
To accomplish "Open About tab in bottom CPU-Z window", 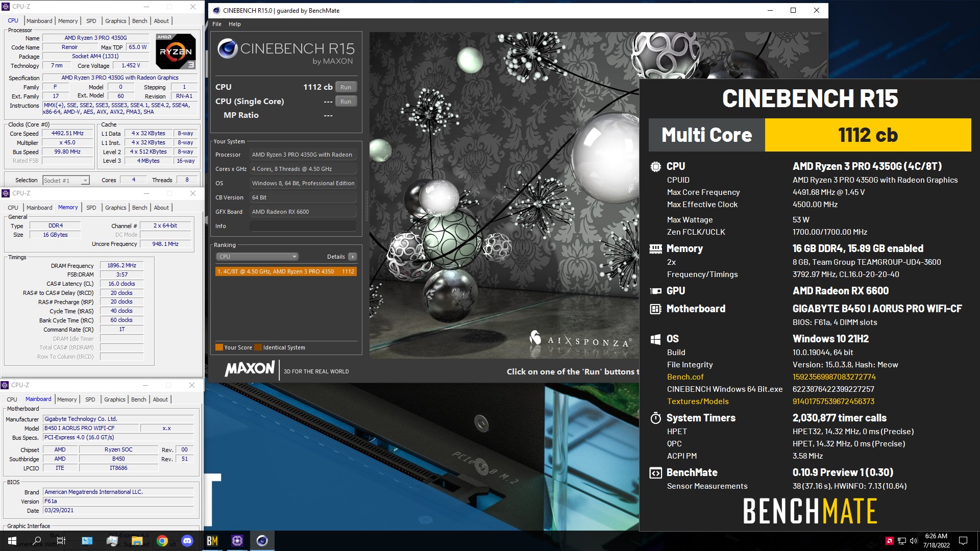I will (x=160, y=399).
